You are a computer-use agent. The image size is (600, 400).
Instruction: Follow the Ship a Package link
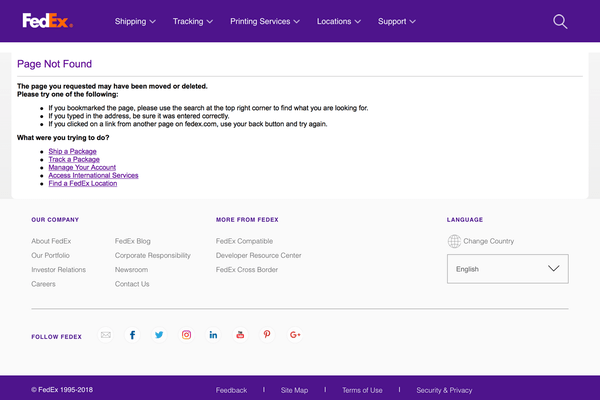click(72, 151)
